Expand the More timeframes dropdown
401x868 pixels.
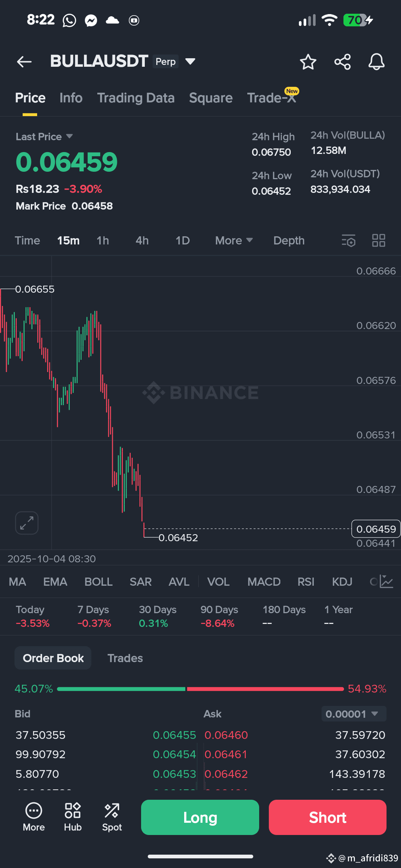click(234, 240)
